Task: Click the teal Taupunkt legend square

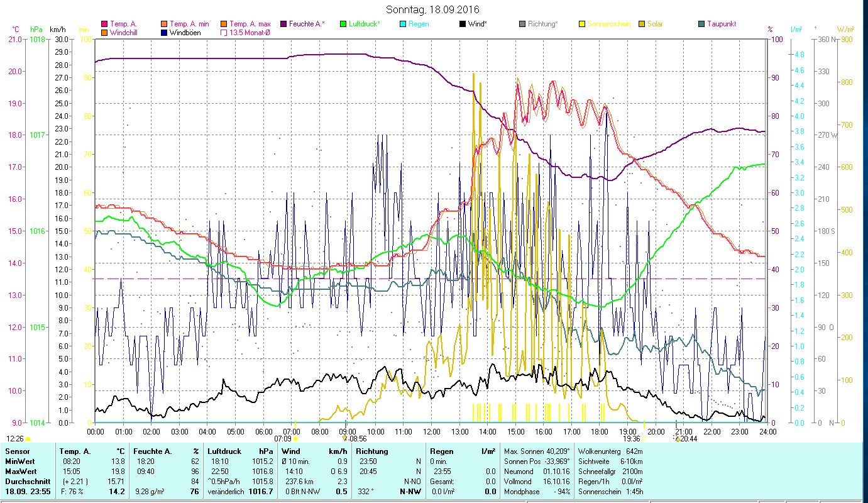Action: 701,24
